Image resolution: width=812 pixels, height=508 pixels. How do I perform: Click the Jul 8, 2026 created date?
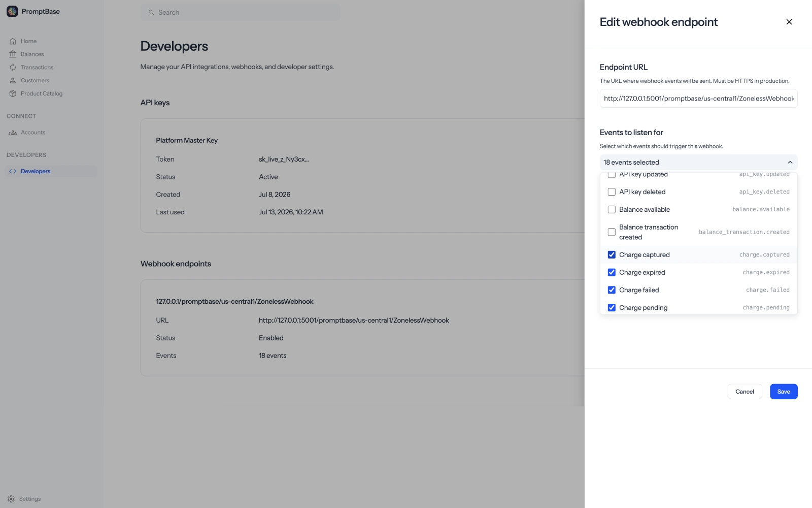point(275,195)
